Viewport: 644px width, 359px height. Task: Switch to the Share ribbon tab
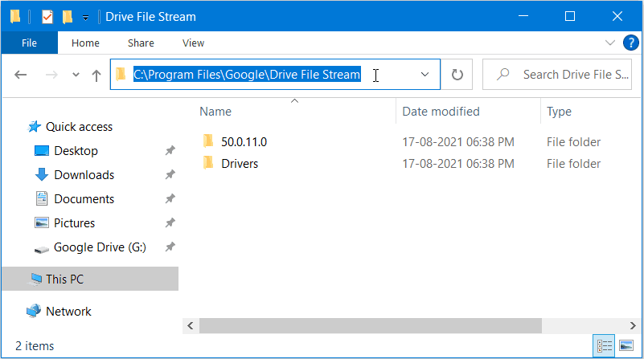tap(141, 43)
